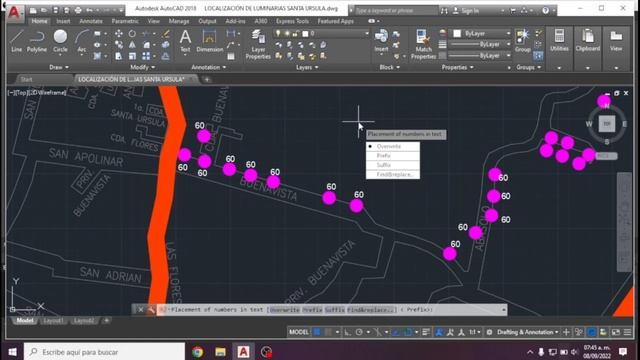
Task: Open the Clipboard panel
Action: [588, 41]
